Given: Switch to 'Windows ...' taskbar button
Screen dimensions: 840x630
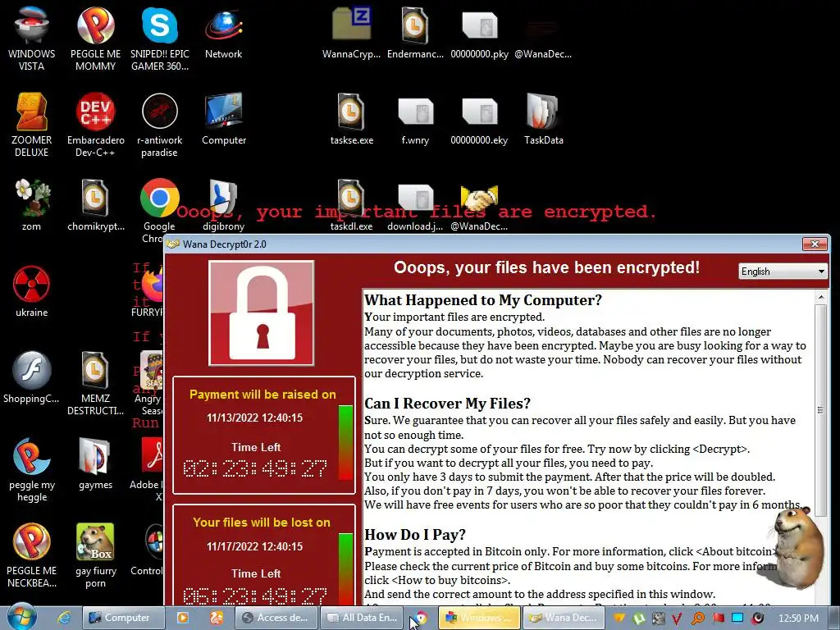Looking at the screenshot, I should (478, 618).
